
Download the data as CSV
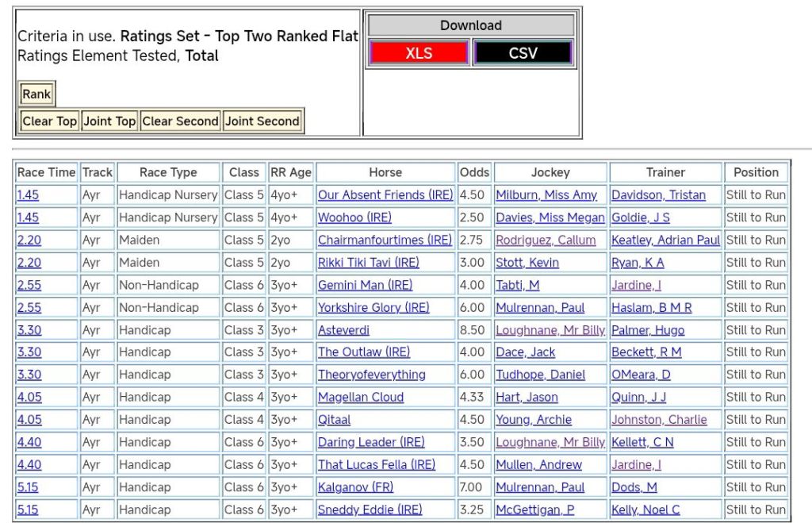(523, 53)
